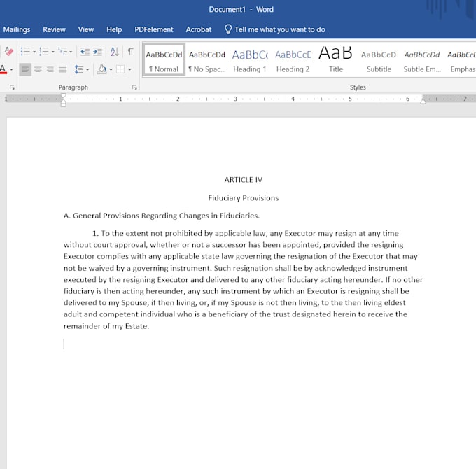476x469 pixels.
Task: Toggle Justify paragraph alignment
Action: pyautogui.click(x=63, y=69)
